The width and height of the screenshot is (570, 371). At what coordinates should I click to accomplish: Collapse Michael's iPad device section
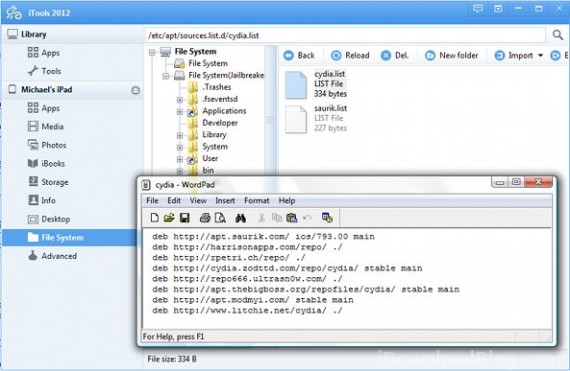pos(136,90)
